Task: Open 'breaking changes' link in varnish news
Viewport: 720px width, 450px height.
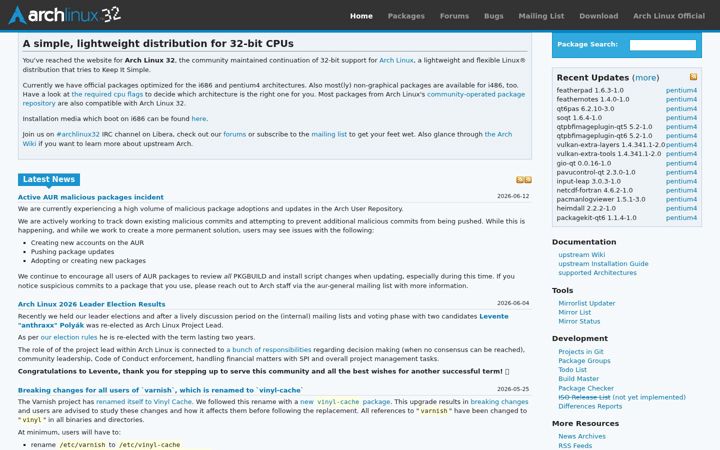Action: (x=499, y=401)
